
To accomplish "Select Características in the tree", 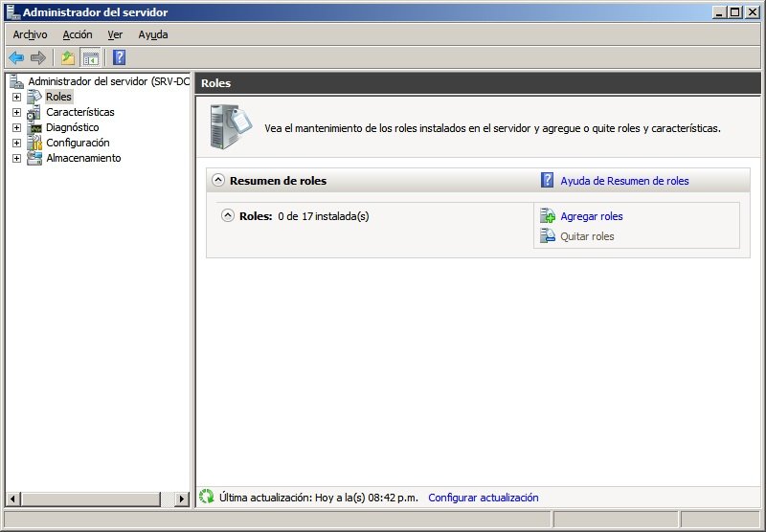I will click(x=80, y=112).
